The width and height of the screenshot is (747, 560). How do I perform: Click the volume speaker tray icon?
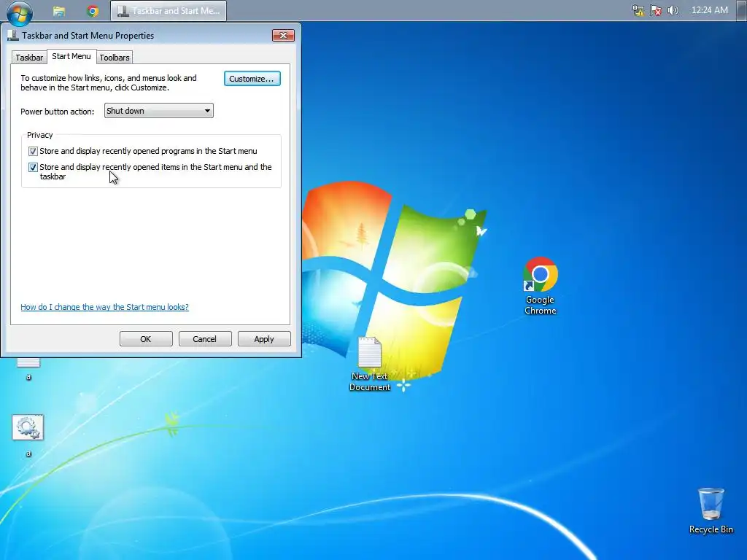pyautogui.click(x=673, y=10)
